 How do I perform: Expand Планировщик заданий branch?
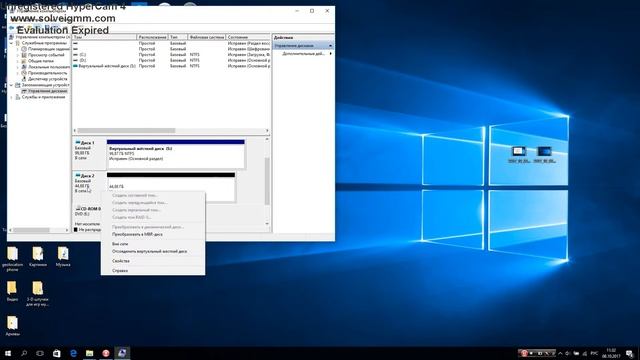(x=18, y=49)
